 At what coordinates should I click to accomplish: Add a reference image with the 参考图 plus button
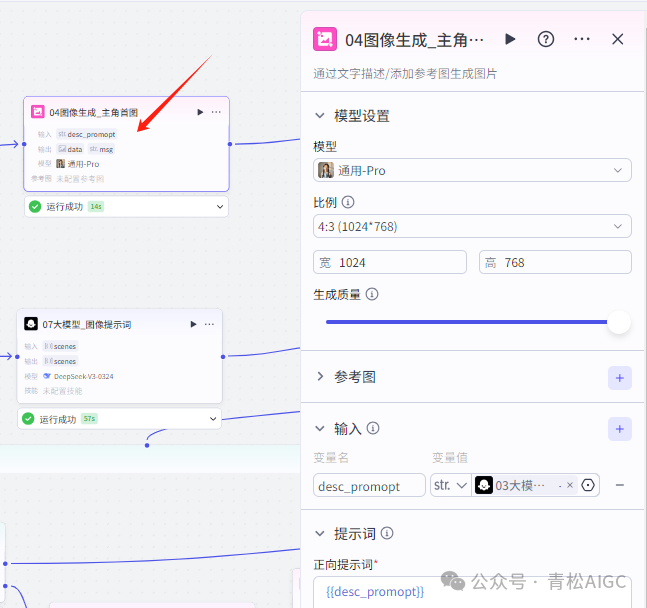[619, 378]
